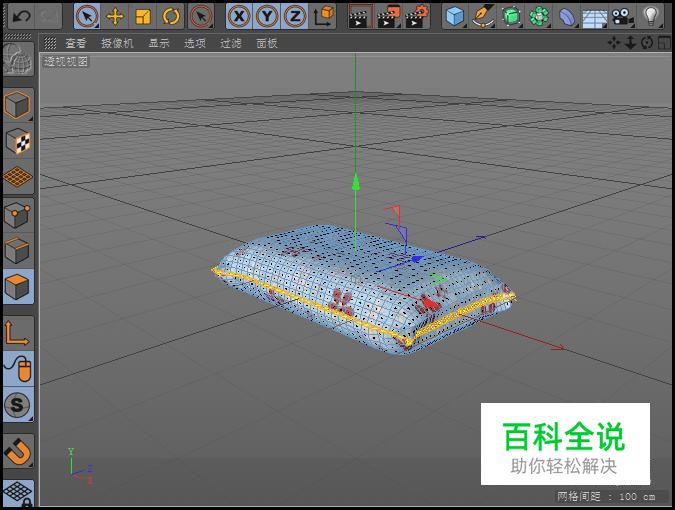This screenshot has width=675, height=510.
Task: Click the green Y-axis gizmo arrow
Action: (x=354, y=181)
